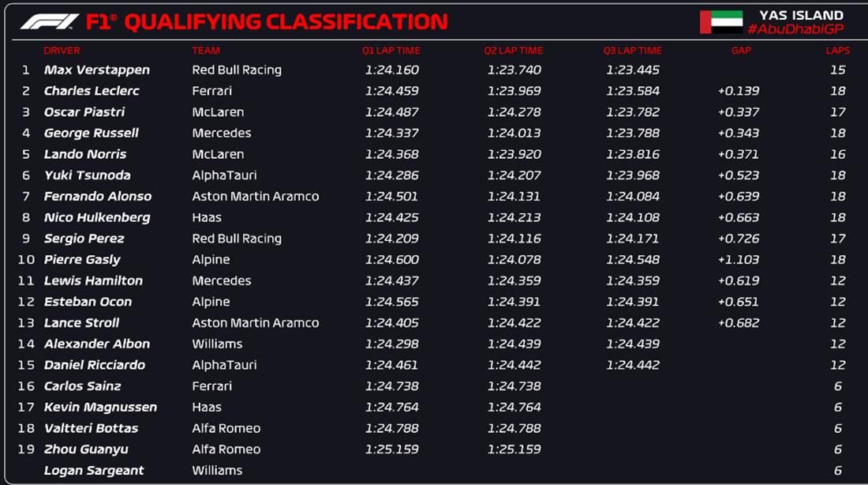
Task: Click the Q3 LAP TIME header
Action: [633, 51]
